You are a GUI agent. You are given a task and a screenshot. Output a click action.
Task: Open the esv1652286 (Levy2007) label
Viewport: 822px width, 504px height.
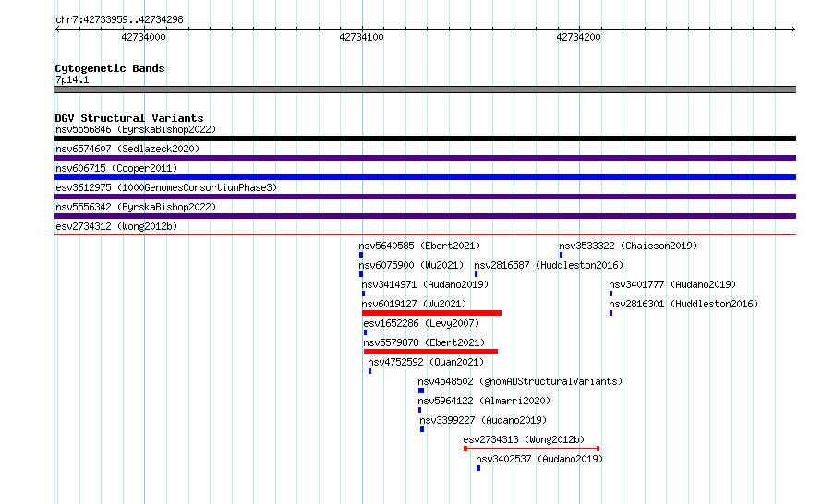click(421, 323)
